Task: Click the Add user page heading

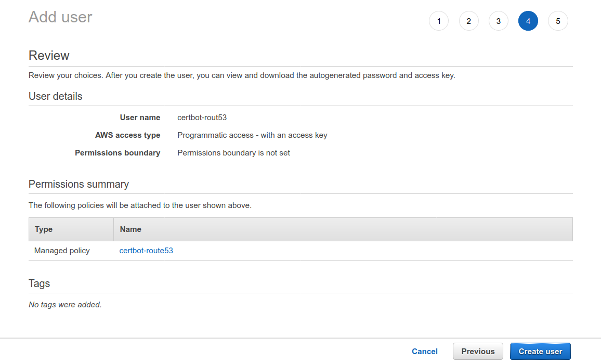Action: point(60,17)
